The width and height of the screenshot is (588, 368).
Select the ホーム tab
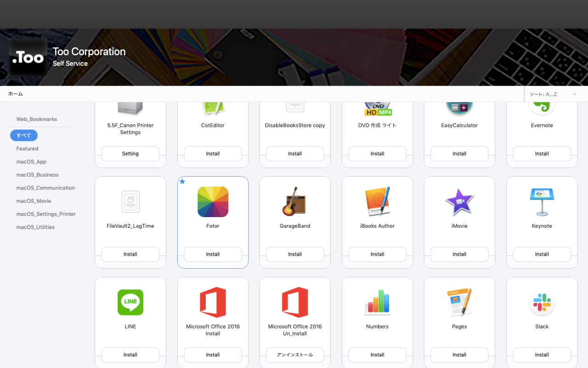click(16, 94)
